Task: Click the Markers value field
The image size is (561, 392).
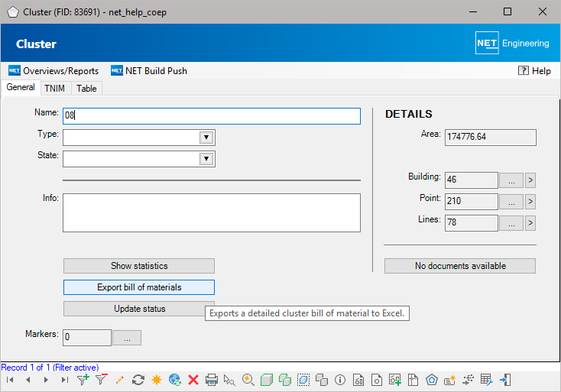Action: coord(87,338)
